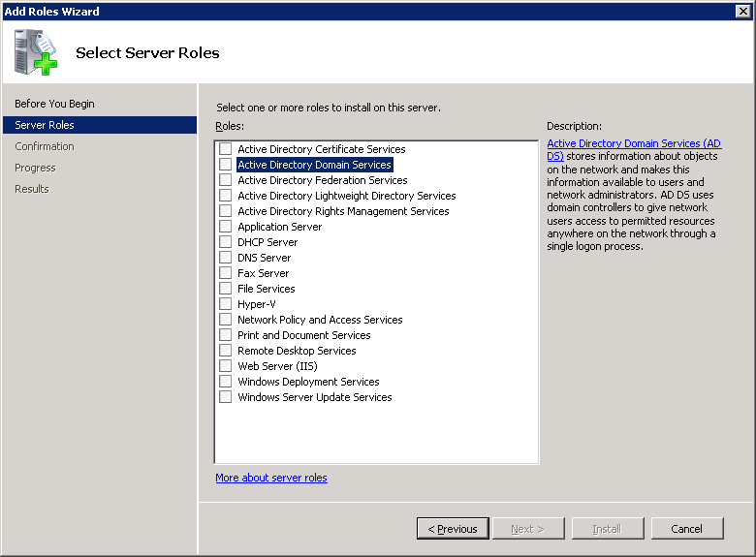Open the Progress step in sidebar

click(x=35, y=168)
